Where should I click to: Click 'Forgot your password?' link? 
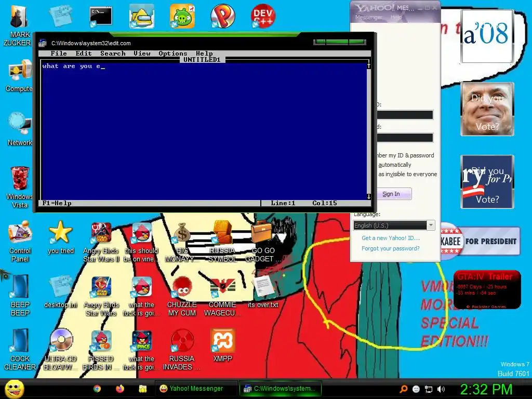click(391, 248)
